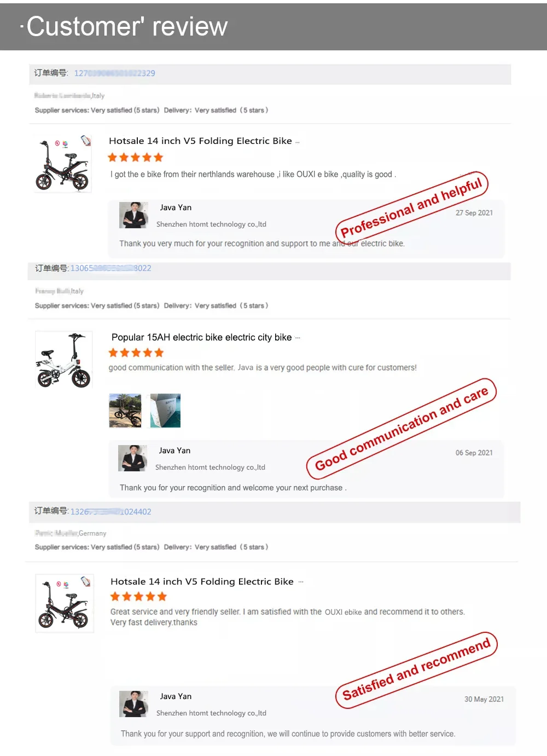Expand ellipsis after first Hotsale V5 title
This screenshot has width=547, height=756.
point(298,142)
